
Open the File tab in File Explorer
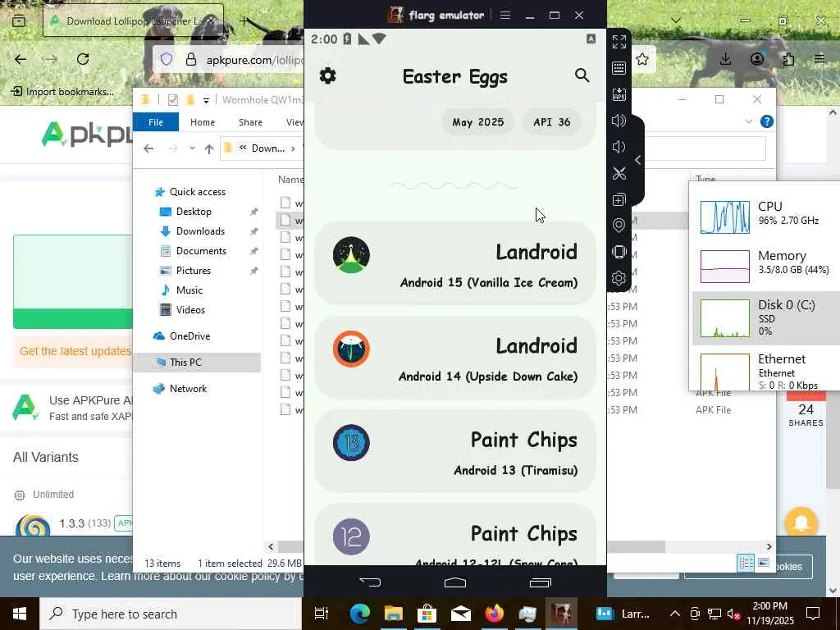point(155,122)
